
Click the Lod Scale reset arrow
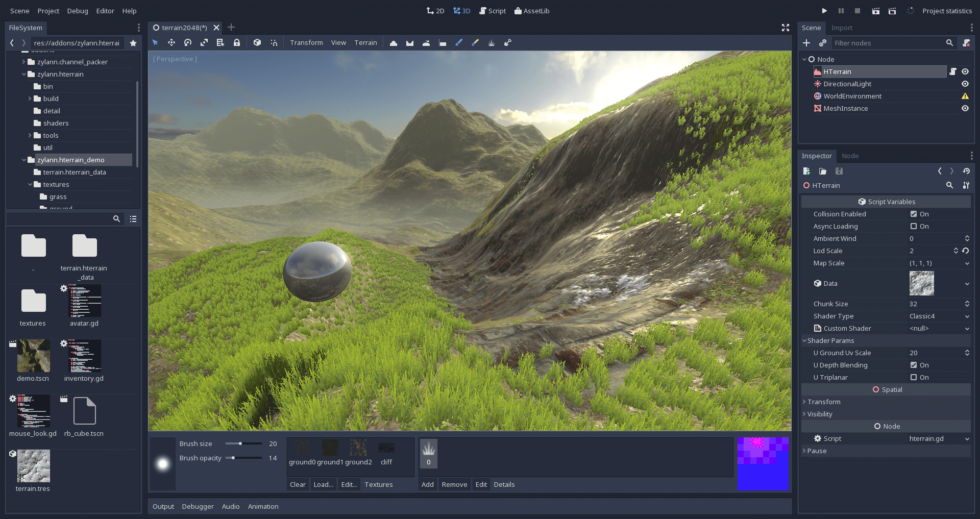pos(966,251)
